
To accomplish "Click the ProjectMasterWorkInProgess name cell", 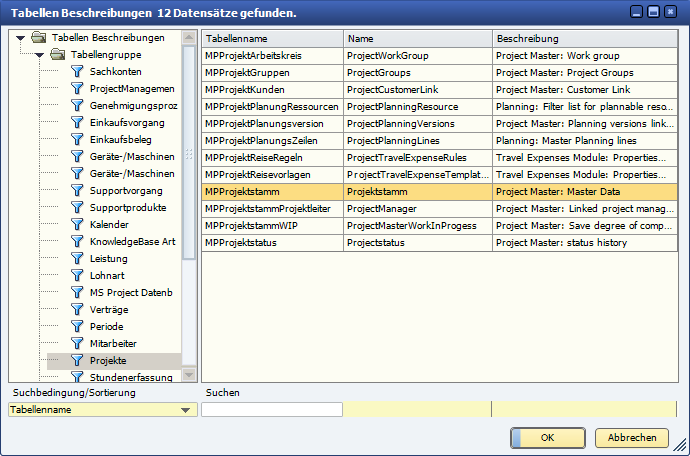I will click(418, 226).
